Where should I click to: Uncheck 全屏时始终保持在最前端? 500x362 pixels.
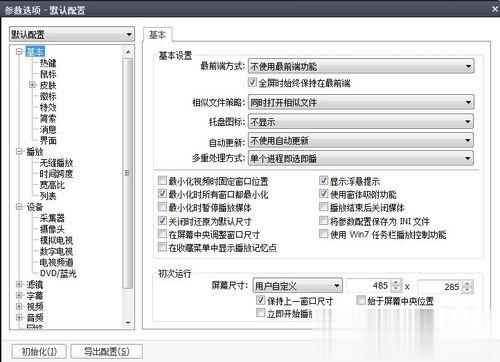pyautogui.click(x=252, y=82)
